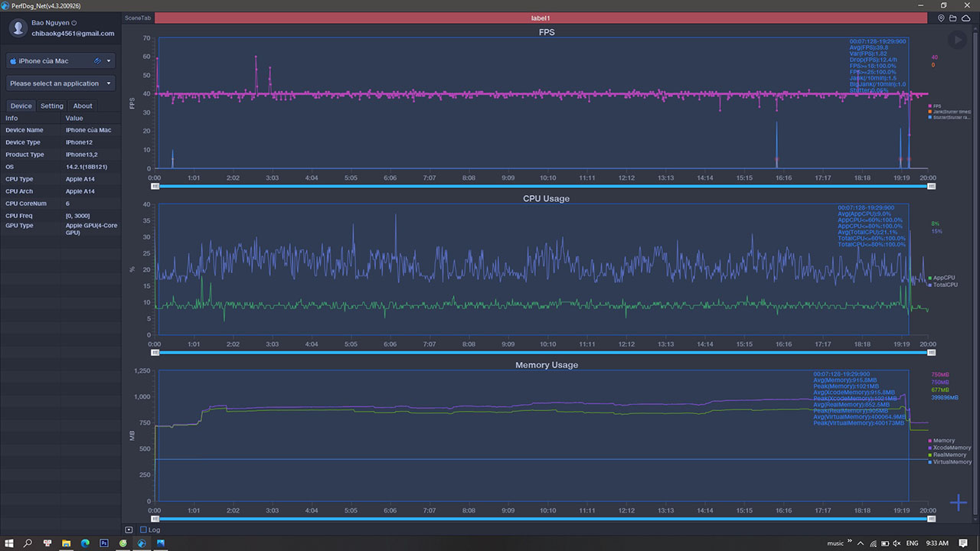
Task: Open the 'Please select an application' dropdown
Action: [x=60, y=83]
